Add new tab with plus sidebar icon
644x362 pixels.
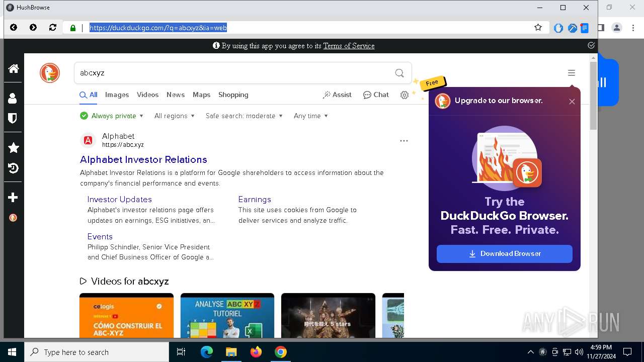pyautogui.click(x=14, y=198)
